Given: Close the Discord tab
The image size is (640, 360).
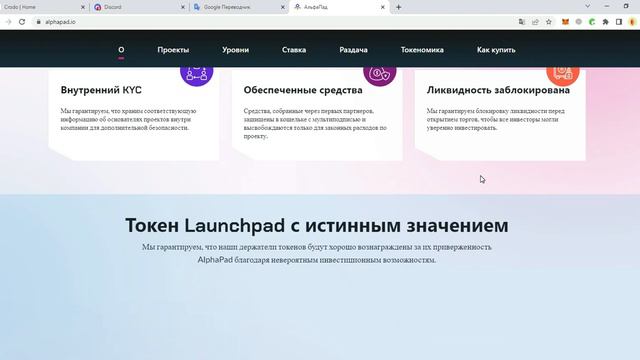Looking at the screenshot, I should (183, 7).
